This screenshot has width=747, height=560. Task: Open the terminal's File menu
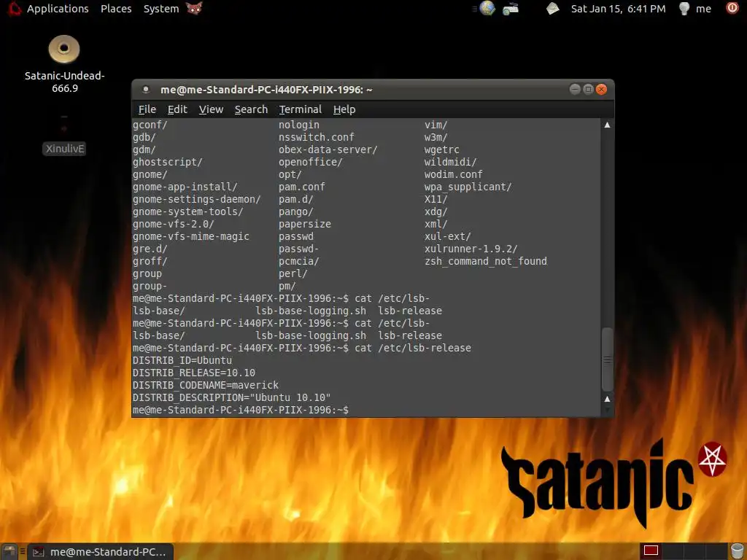click(x=147, y=109)
